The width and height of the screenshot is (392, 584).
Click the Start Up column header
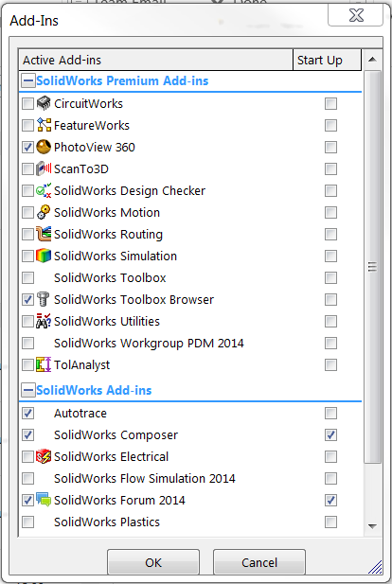click(x=328, y=60)
